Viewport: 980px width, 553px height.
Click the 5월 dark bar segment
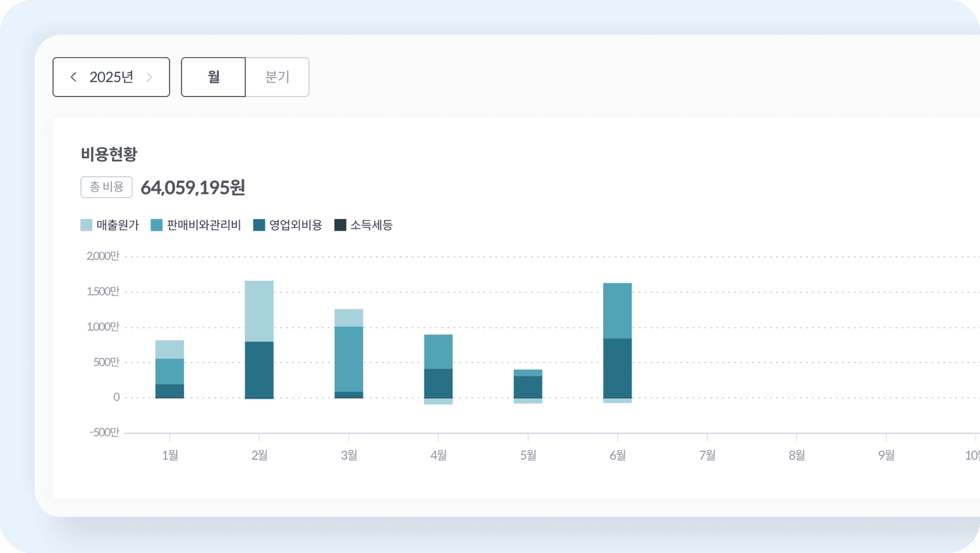[x=528, y=387]
